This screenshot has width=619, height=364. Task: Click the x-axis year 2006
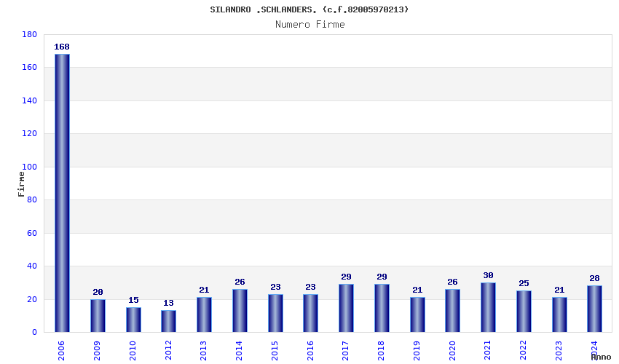[62, 351]
